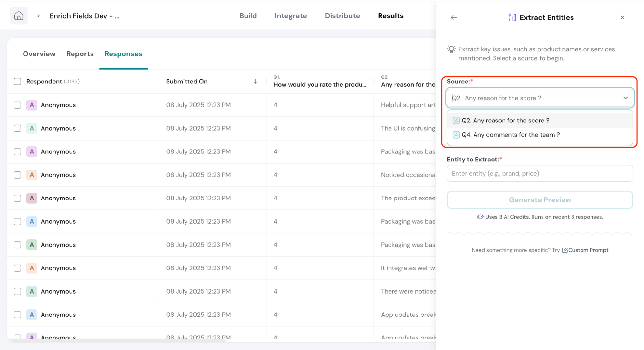Click the edit icon beside Custom Prompt
Viewport: 644px width, 350px height.
coord(565,250)
